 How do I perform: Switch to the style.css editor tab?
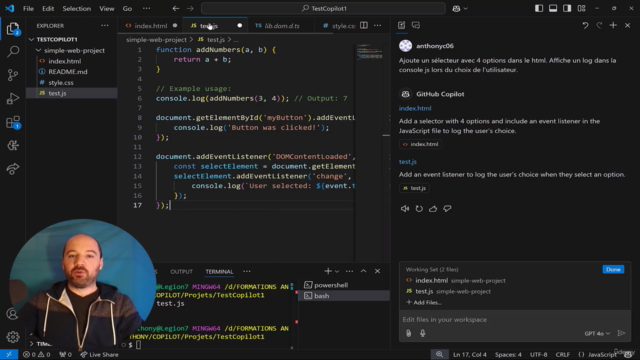coord(339,26)
